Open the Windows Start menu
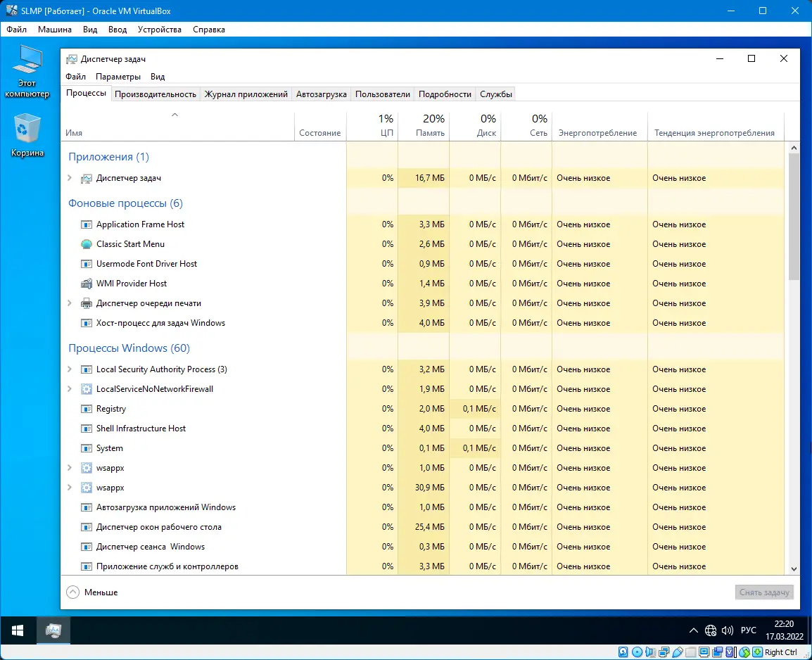This screenshot has height=660, width=812. point(18,630)
